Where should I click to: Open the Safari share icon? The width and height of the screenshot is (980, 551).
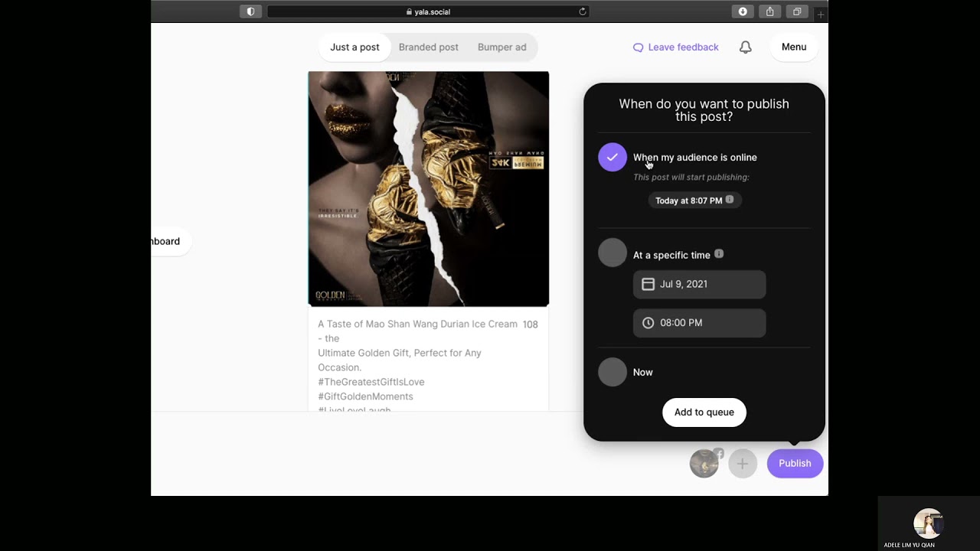pos(769,11)
